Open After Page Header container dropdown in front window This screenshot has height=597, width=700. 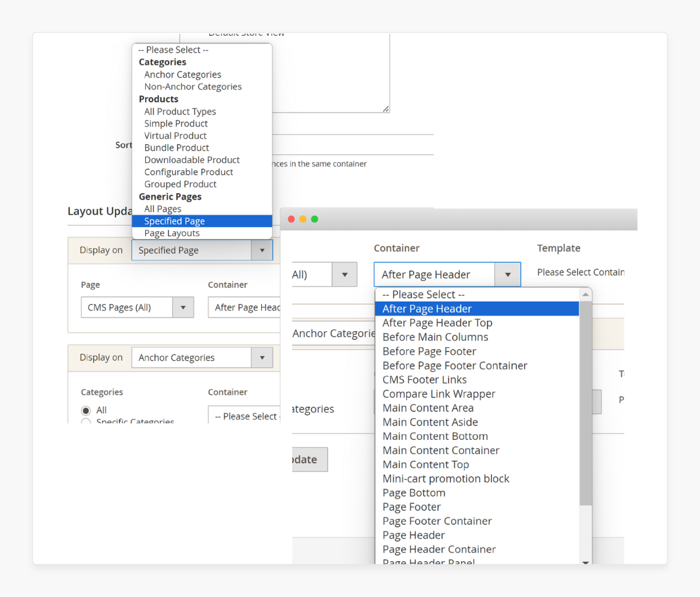pos(447,274)
